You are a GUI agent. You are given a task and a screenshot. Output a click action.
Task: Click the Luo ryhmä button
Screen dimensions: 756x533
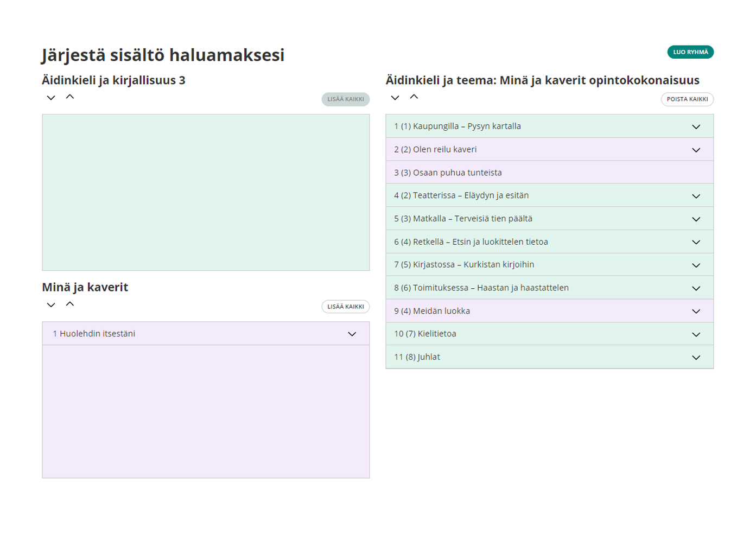(x=690, y=52)
